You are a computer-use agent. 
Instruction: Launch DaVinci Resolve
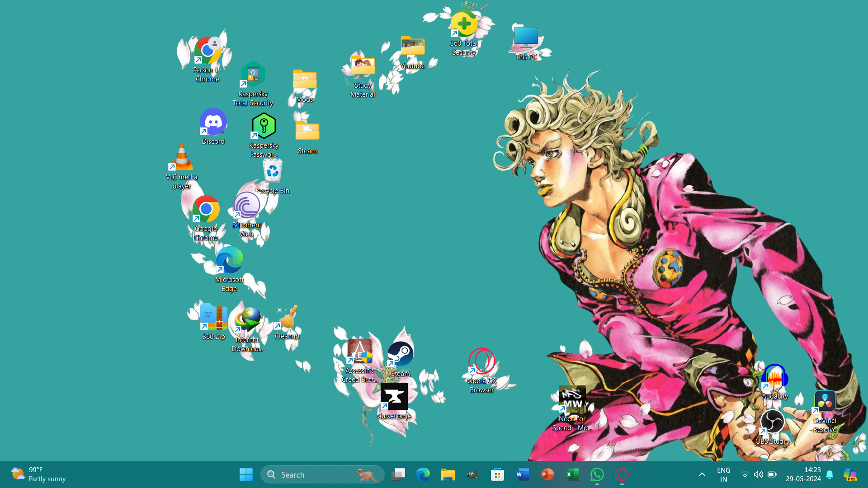pyautogui.click(x=824, y=401)
